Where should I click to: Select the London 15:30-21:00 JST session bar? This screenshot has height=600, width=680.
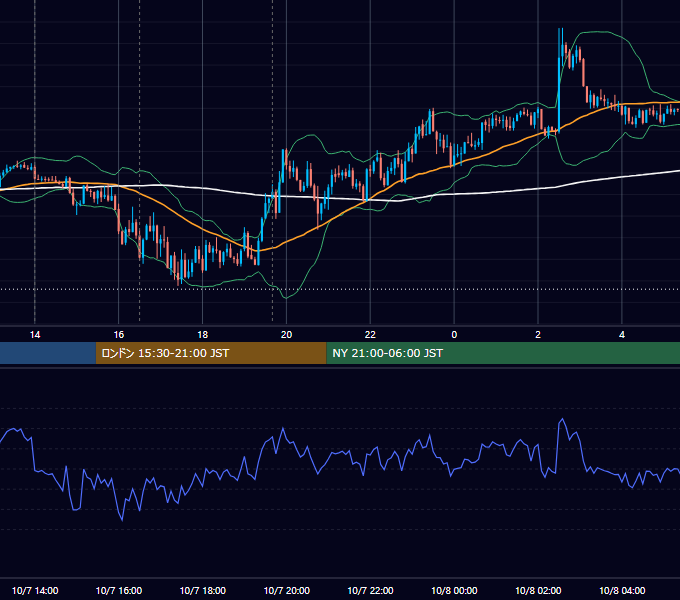[211, 353]
